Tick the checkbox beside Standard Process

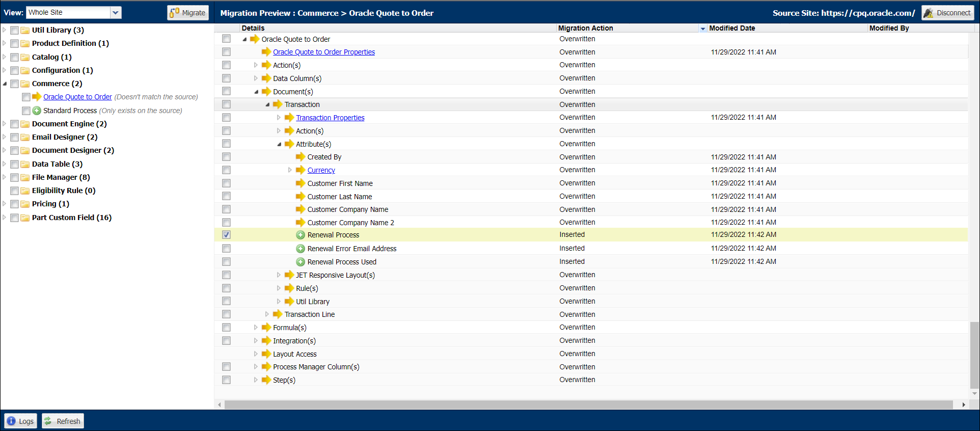point(26,111)
